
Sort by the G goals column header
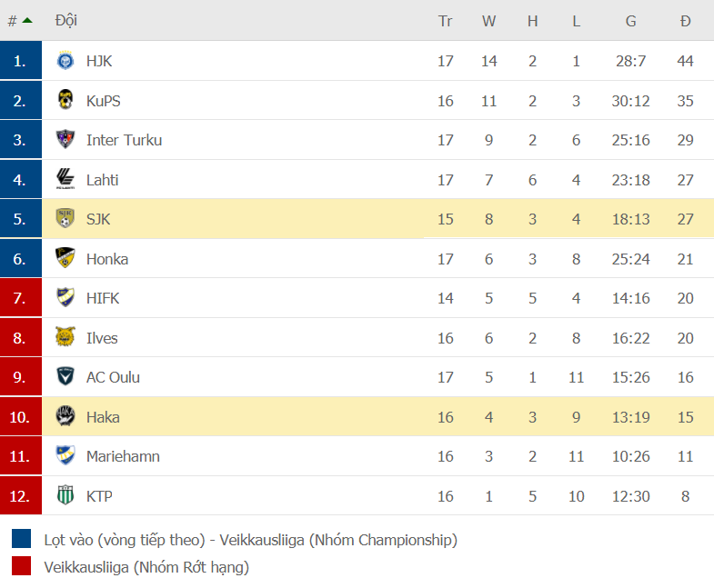click(630, 21)
